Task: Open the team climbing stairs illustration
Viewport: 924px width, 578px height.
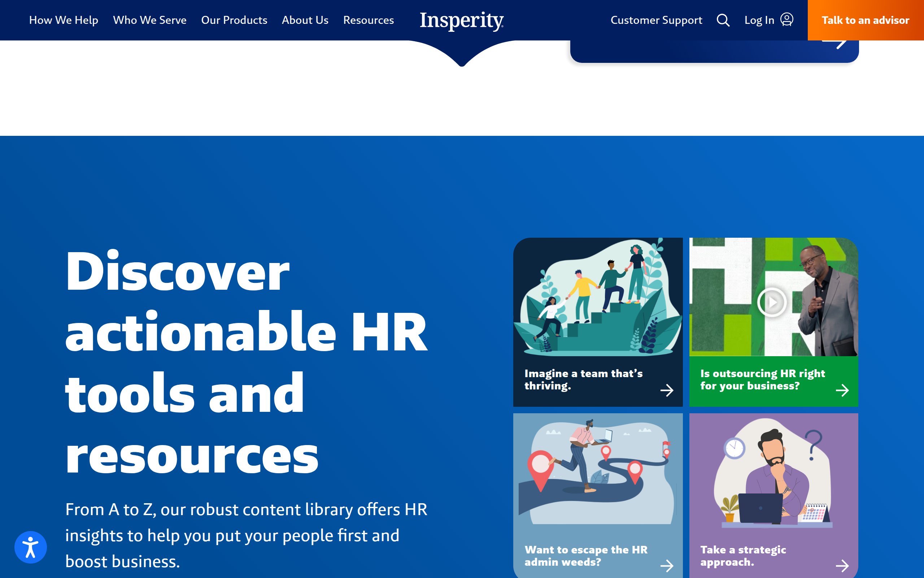Action: click(x=598, y=297)
